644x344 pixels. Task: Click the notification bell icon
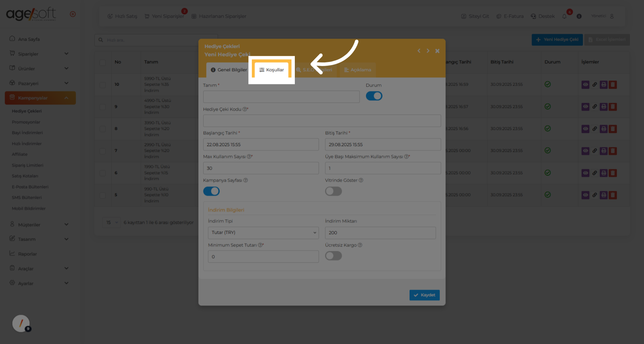(x=564, y=16)
